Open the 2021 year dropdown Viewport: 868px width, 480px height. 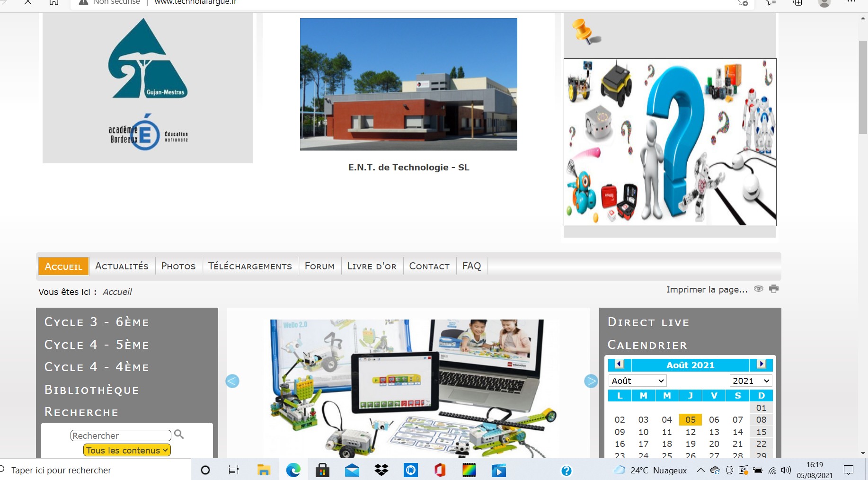pos(751,381)
